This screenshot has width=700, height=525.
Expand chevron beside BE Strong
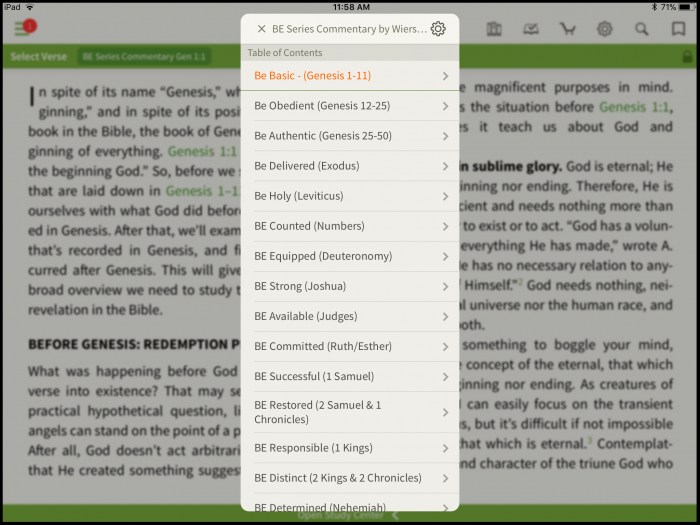coord(446,287)
